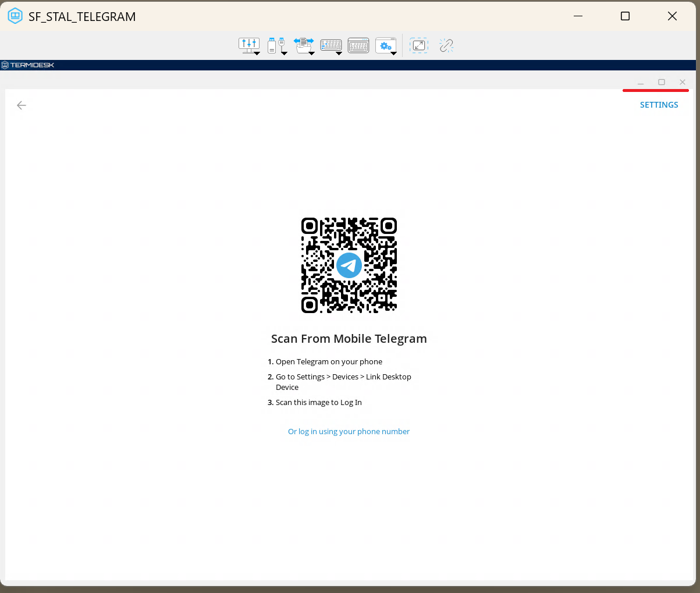Open the file transfer folder menu

(x=303, y=45)
